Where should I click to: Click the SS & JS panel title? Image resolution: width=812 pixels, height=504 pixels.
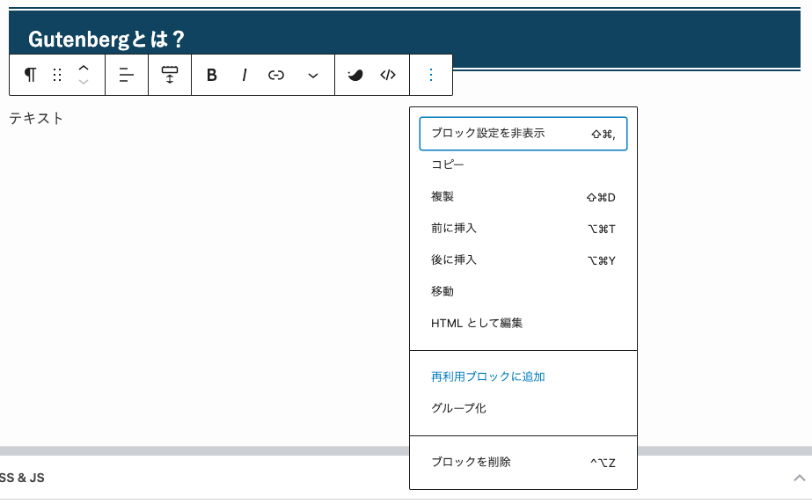[22, 478]
